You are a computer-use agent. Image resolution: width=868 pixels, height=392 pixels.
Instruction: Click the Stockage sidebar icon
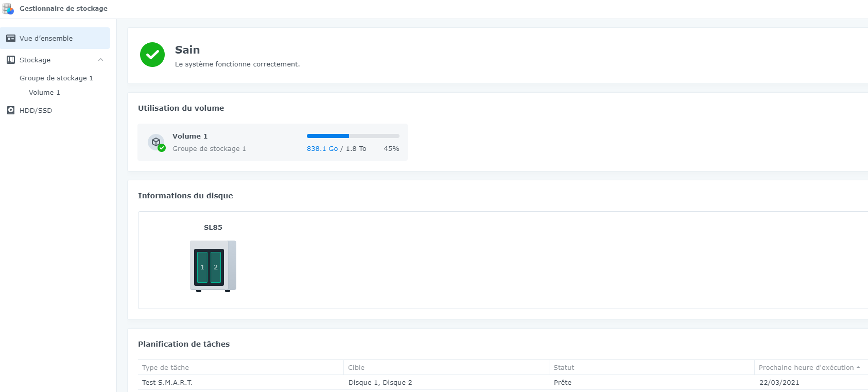11,60
